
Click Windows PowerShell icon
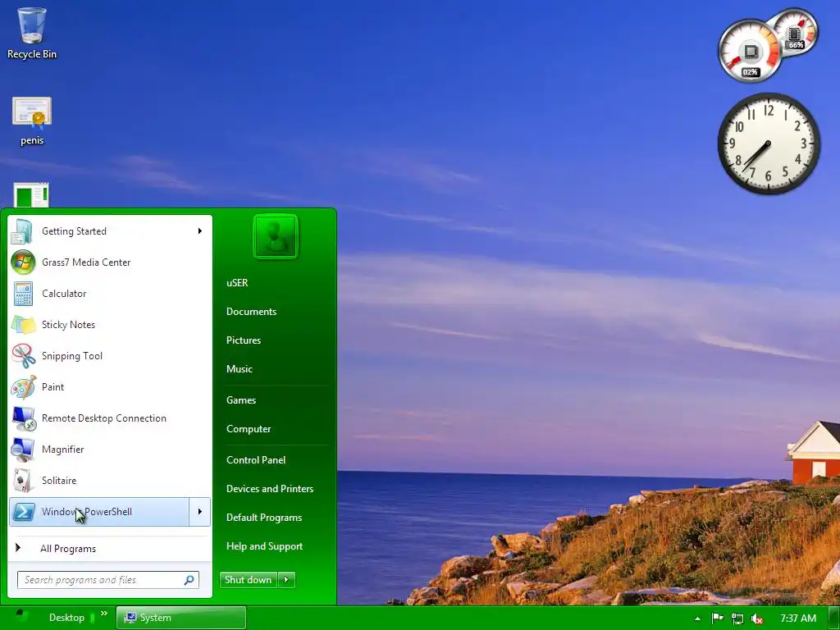point(24,512)
